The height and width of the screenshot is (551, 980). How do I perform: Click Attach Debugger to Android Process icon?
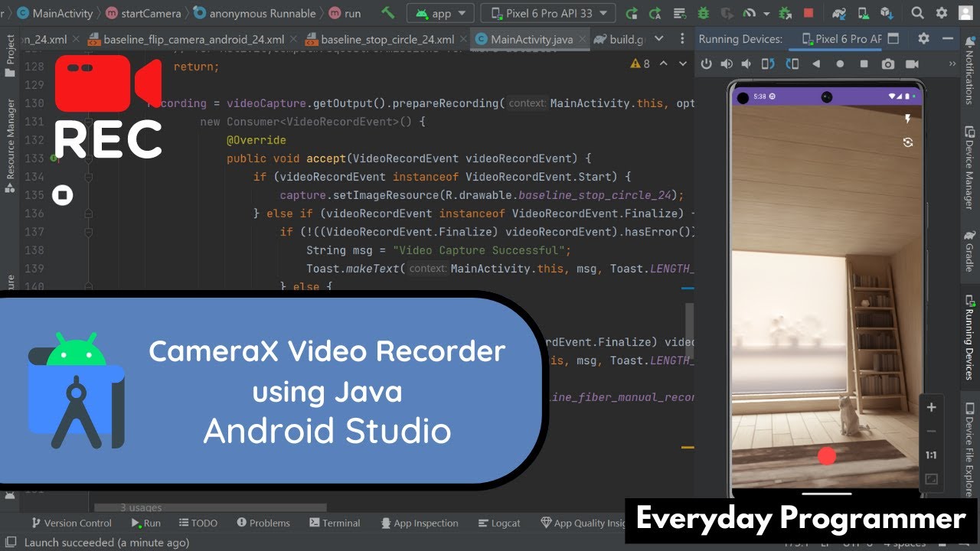[785, 13]
